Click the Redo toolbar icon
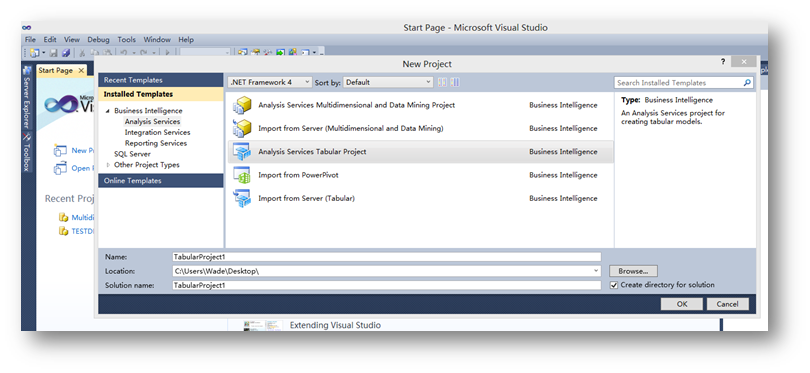This screenshot has height=373, width=810. coord(144,53)
